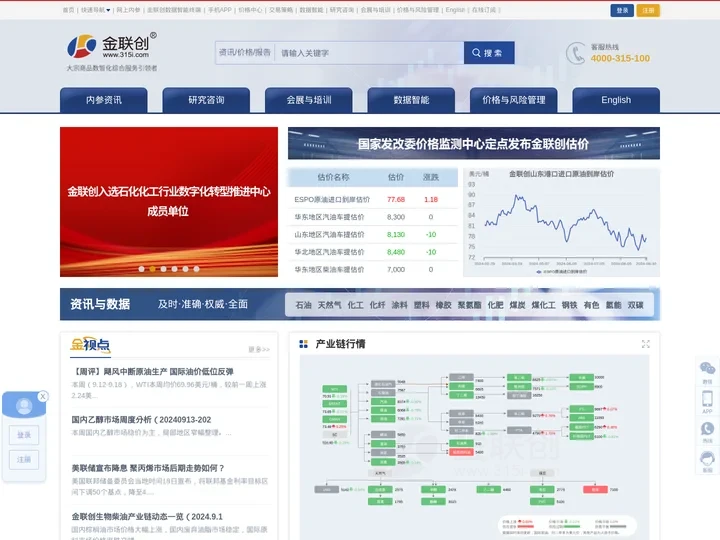Open the 资讯/价格/报告 search type selector
Viewport: 720px width, 540px height.
click(x=245, y=53)
